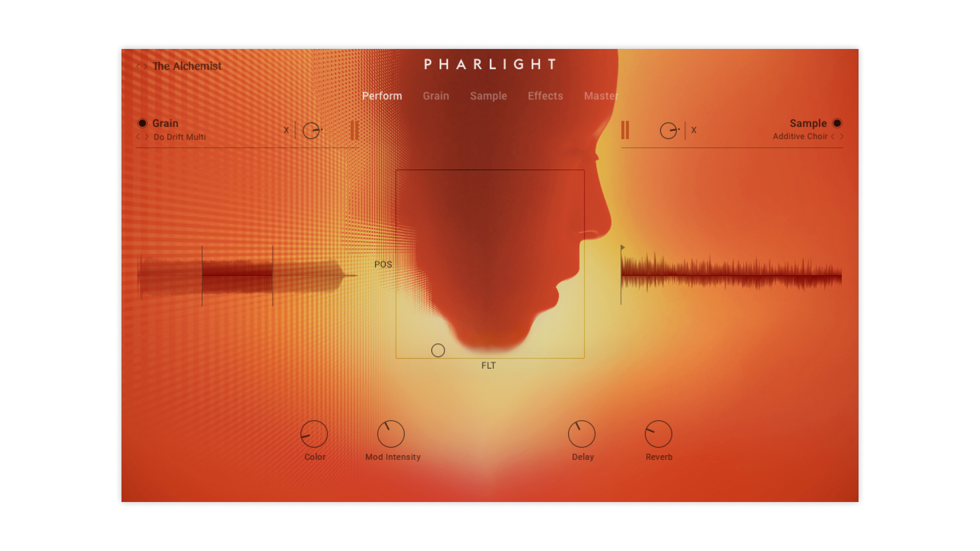This screenshot has width=980, height=551.
Task: Toggle the Sample layer power button
Action: 837,123
